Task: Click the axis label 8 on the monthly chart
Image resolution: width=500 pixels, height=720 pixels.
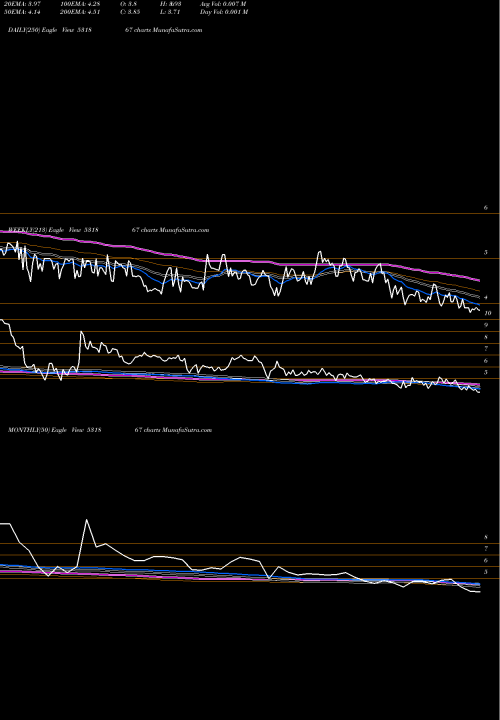Action: tap(486, 537)
